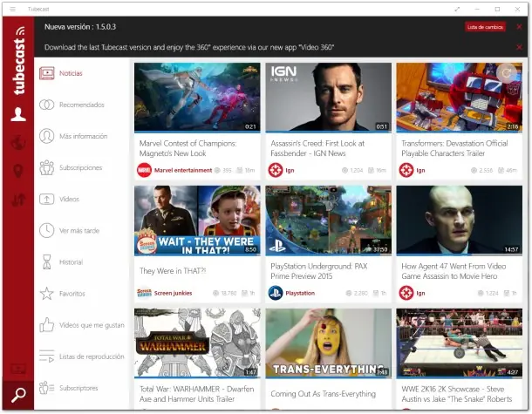Select Ver más tarde menu entry
This screenshot has width=532, height=414.
click(x=79, y=231)
